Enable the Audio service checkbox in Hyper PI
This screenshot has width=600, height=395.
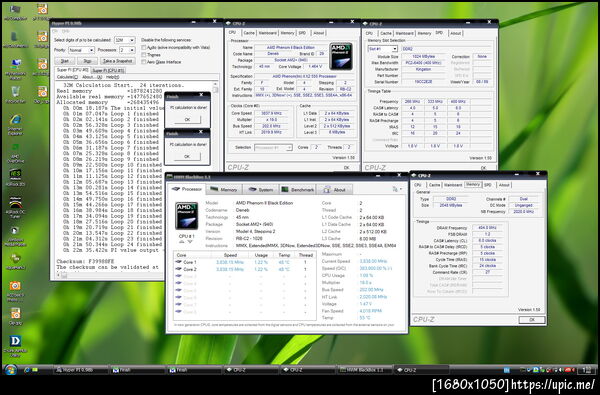pos(144,47)
